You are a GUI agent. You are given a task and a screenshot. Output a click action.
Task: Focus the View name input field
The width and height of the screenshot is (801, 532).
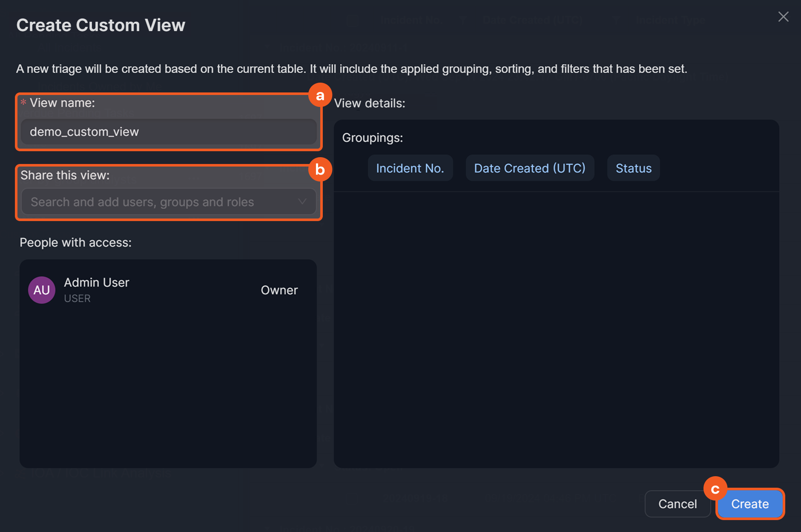(168, 132)
